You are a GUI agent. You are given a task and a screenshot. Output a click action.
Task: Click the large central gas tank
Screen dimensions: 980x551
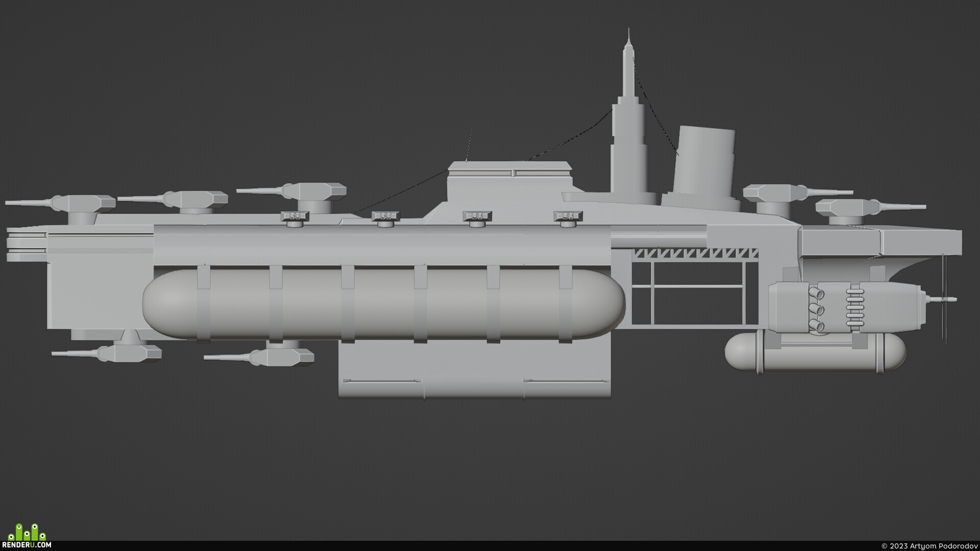tap(384, 304)
